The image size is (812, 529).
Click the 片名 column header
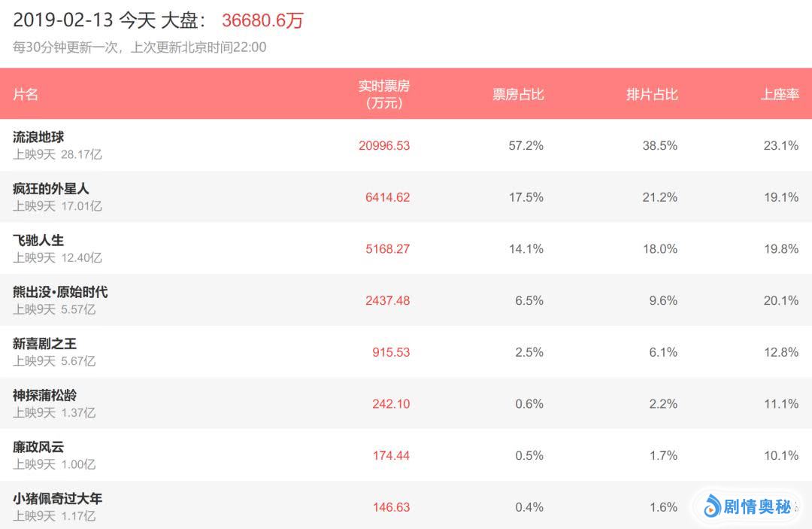pyautogui.click(x=26, y=94)
